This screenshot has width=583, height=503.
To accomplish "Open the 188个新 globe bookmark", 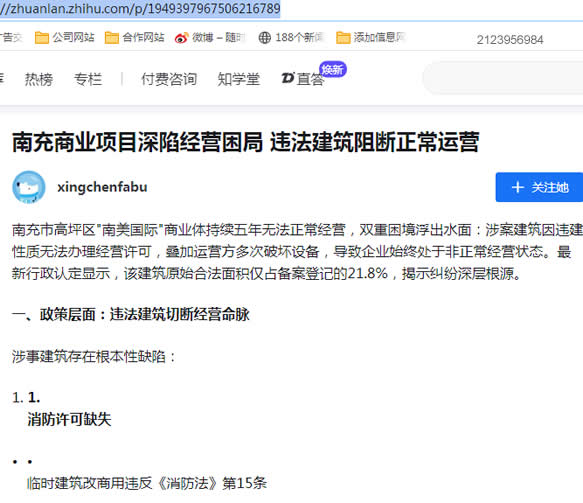I will click(291, 38).
